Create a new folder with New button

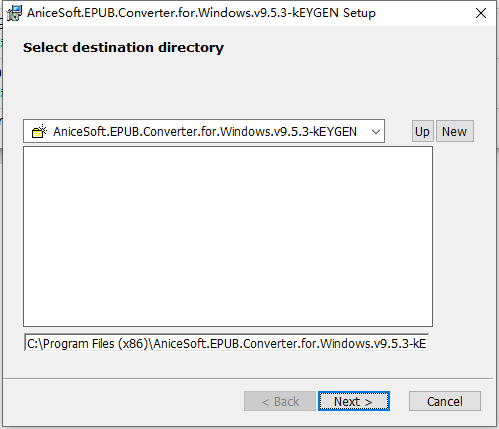(x=454, y=131)
